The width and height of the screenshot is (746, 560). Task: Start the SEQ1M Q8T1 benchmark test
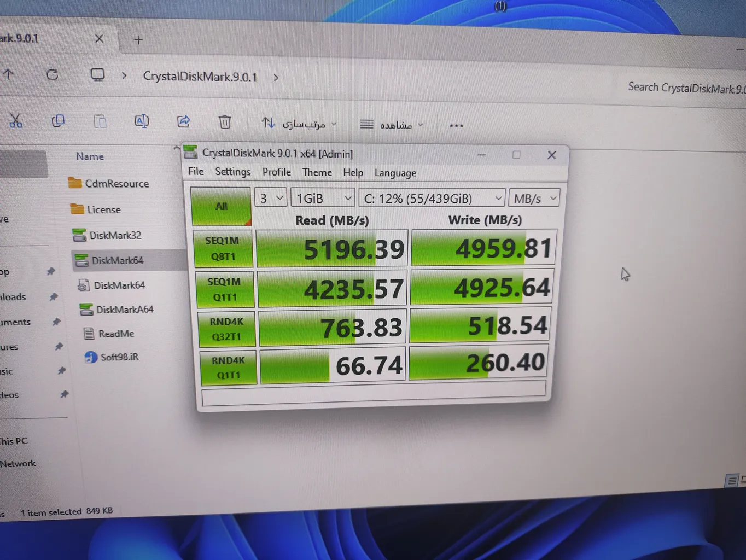pos(223,248)
